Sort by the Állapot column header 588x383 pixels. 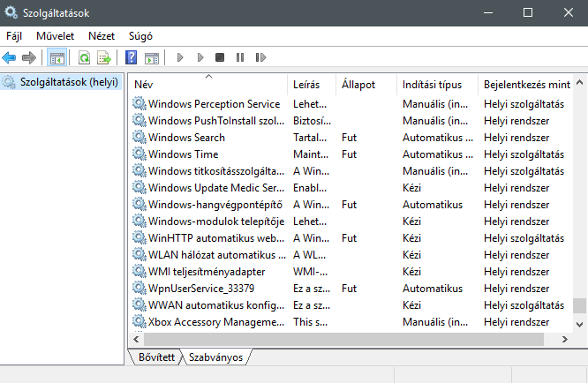click(x=366, y=85)
